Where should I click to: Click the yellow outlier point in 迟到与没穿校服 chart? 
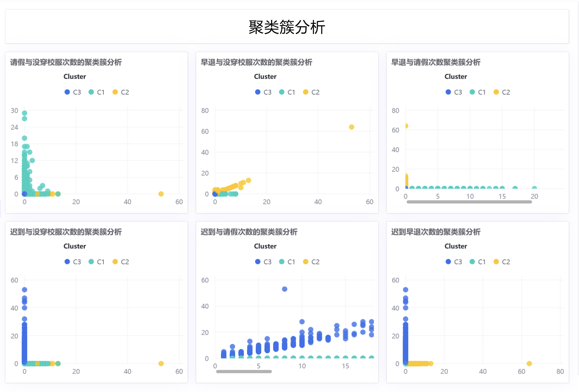coord(161,363)
